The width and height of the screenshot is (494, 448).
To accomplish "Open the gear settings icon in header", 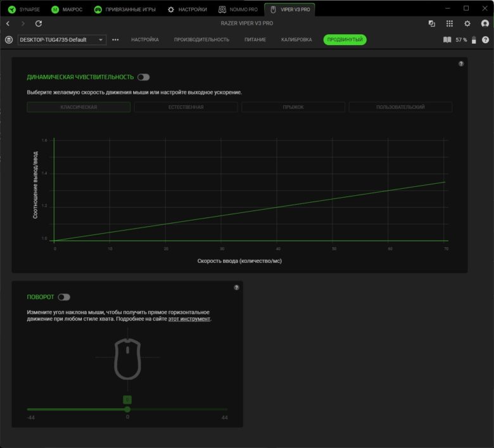I will [x=467, y=23].
